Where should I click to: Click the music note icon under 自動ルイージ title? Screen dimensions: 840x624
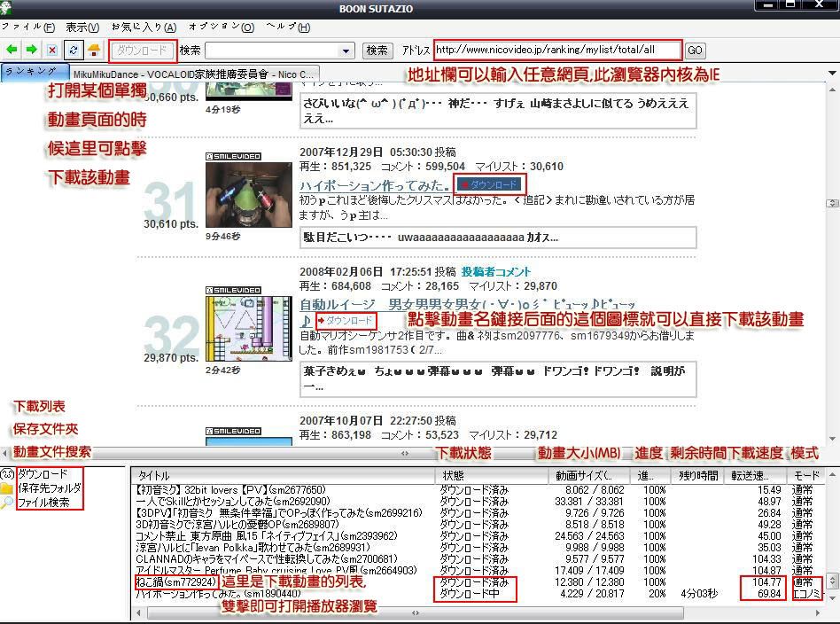coord(306,321)
